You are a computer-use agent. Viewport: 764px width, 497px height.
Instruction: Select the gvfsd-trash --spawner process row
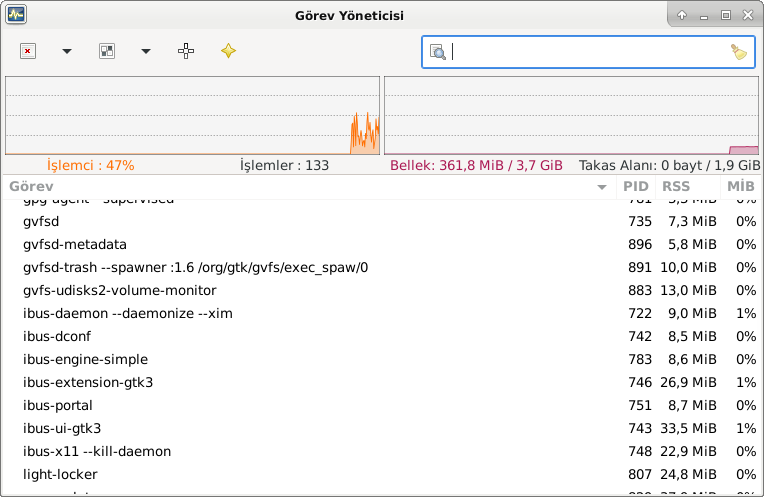pyautogui.click(x=382, y=267)
